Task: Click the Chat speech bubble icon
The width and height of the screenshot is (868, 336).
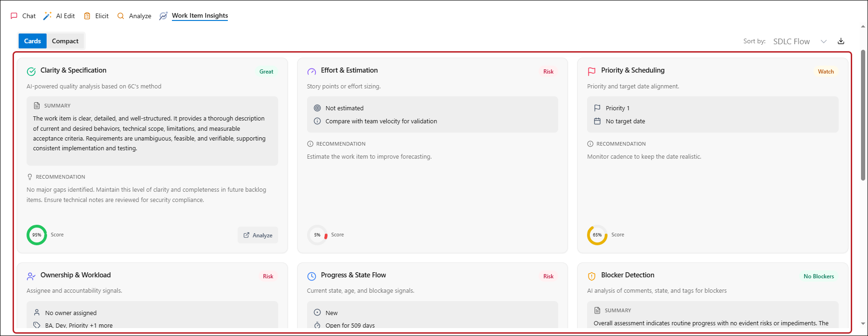Action: coord(14,16)
